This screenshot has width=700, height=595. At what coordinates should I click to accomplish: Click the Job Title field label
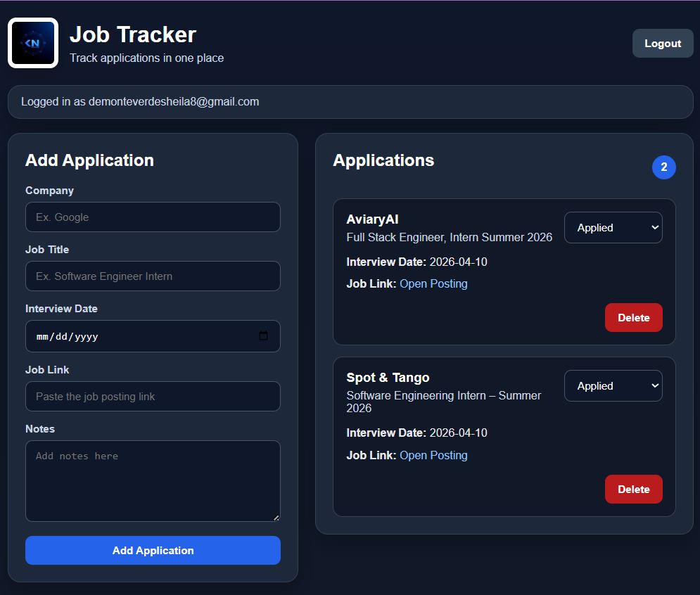click(x=47, y=250)
